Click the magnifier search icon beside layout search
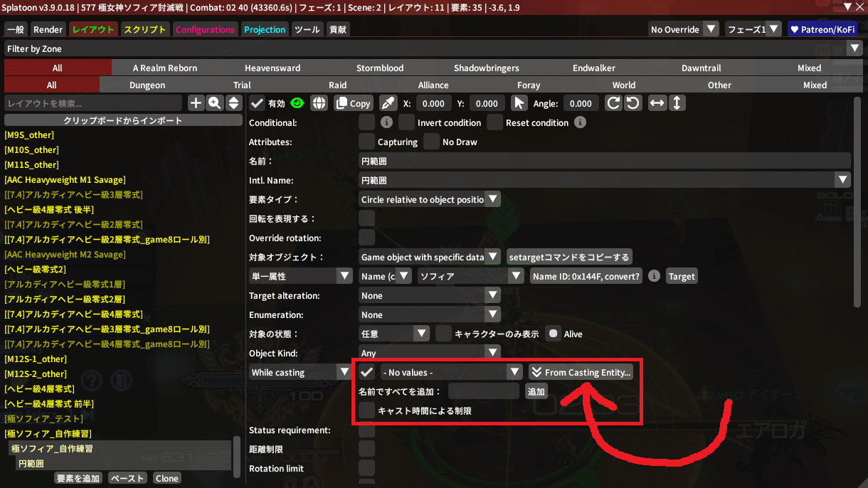The width and height of the screenshot is (868, 488). point(214,103)
